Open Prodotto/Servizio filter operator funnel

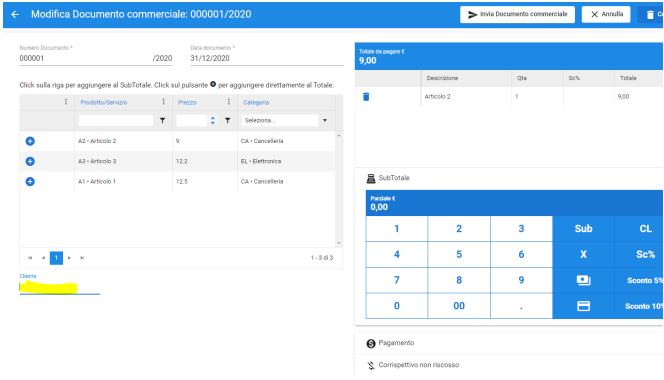[162, 121]
